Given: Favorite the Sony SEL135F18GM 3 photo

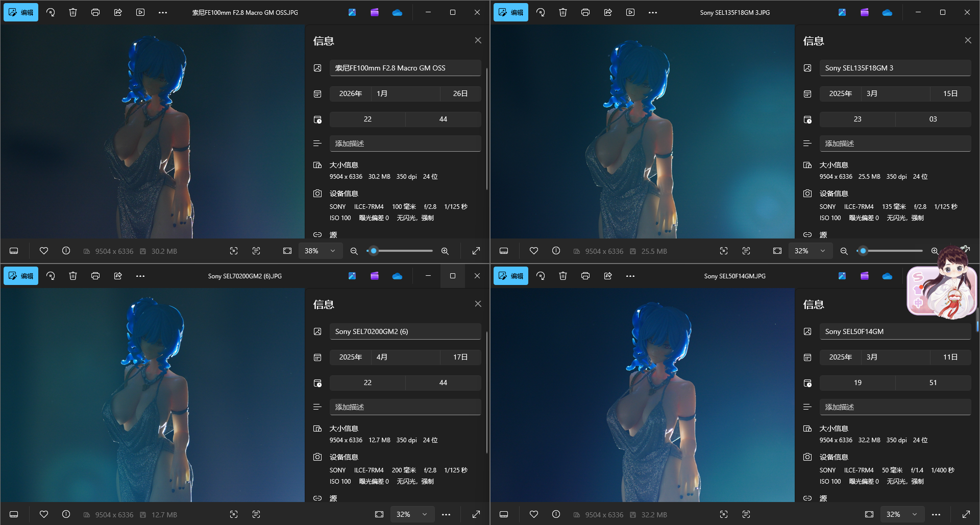Looking at the screenshot, I should 534,251.
